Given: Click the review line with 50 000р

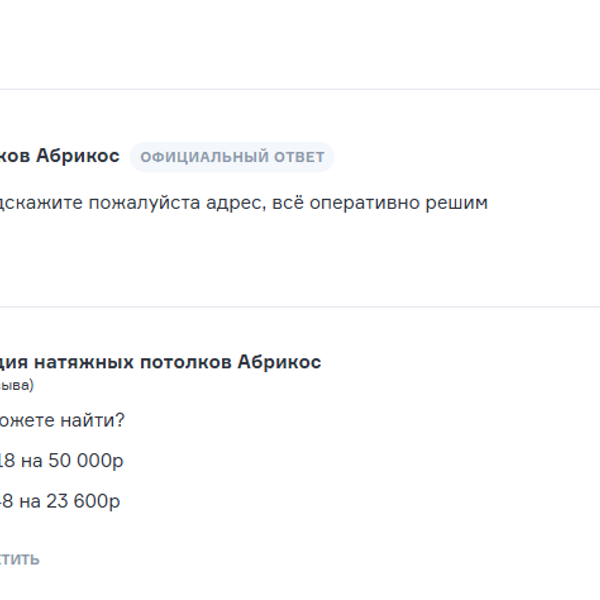Looking at the screenshot, I should (x=62, y=461).
